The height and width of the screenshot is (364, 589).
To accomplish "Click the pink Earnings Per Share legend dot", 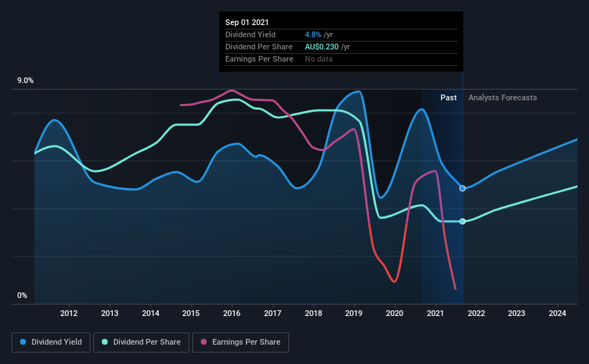I will coord(204,342).
